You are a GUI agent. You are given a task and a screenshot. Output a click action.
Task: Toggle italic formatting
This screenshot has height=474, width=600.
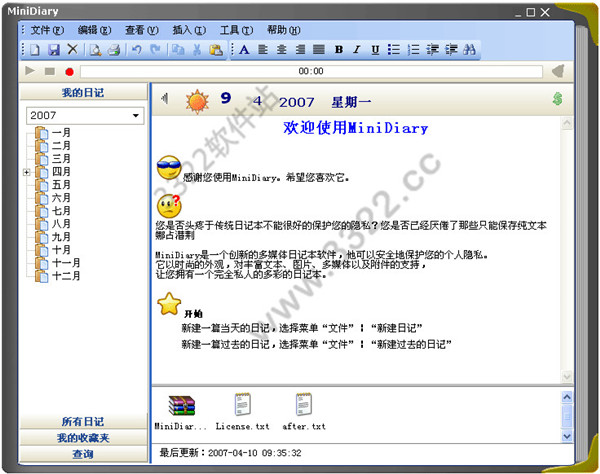pos(357,50)
